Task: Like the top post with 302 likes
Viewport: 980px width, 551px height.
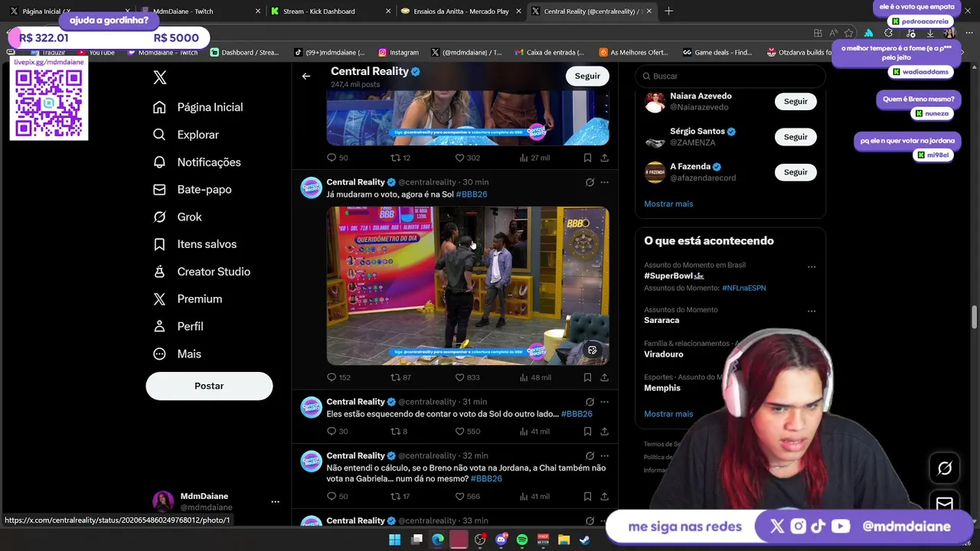Action: pos(467,158)
